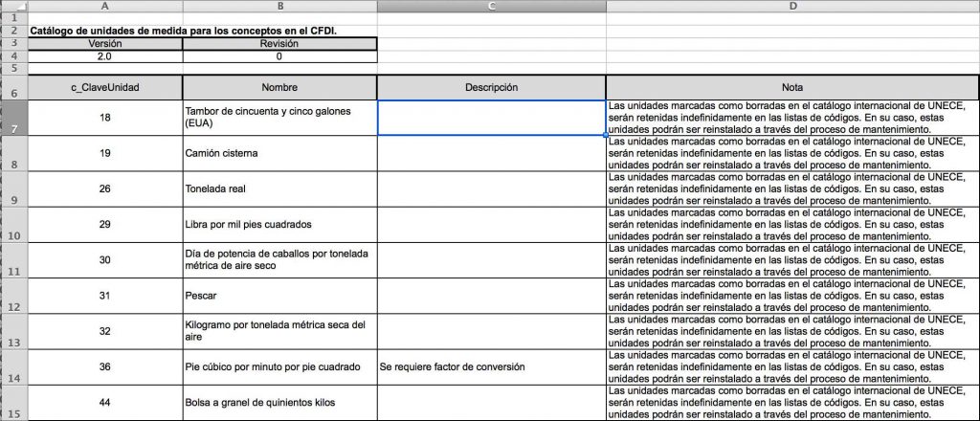980x421 pixels.
Task: Click the "Pescar" name cell
Action: pyautogui.click(x=279, y=296)
